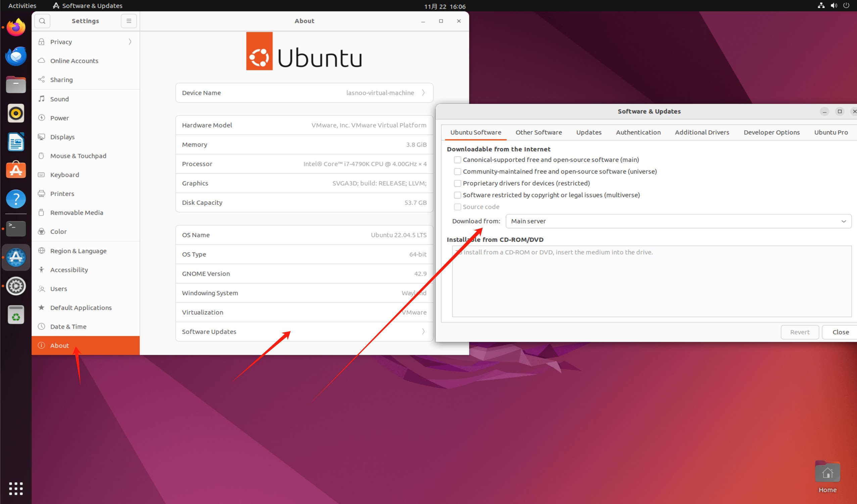
Task: Open the Help icon in dock
Action: [x=16, y=199]
